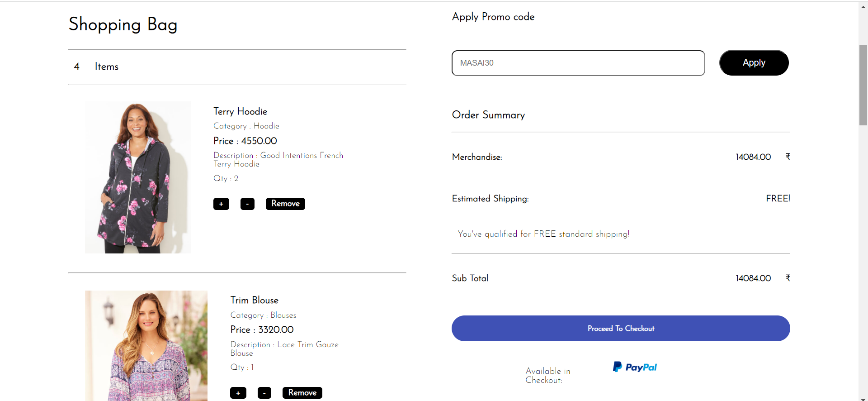
Task: Remove Terry Hoodie from the bag
Action: tap(285, 204)
